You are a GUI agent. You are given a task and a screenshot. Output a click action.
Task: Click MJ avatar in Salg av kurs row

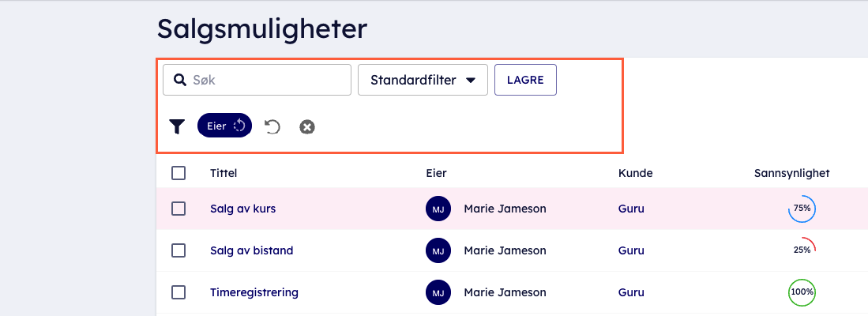(x=438, y=209)
